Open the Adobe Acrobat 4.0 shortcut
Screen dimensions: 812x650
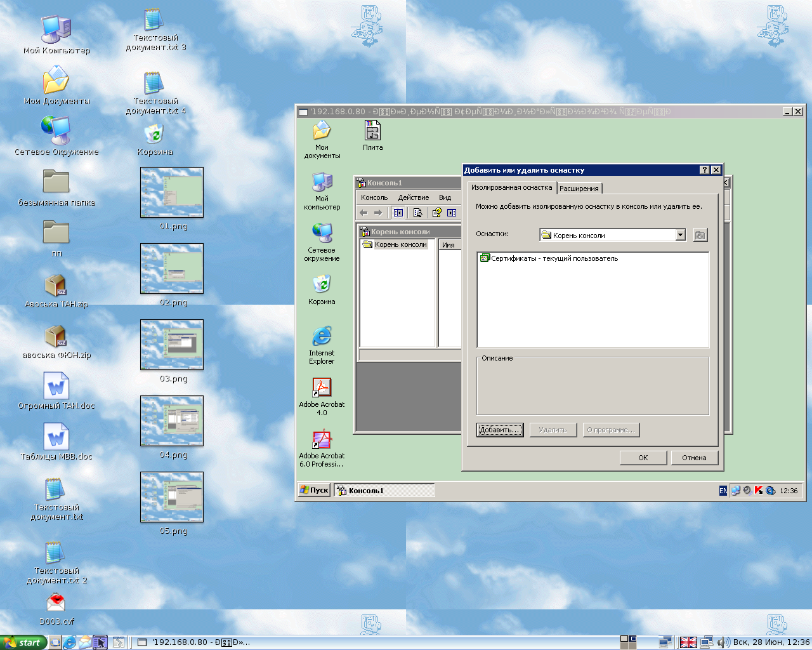tap(322, 387)
